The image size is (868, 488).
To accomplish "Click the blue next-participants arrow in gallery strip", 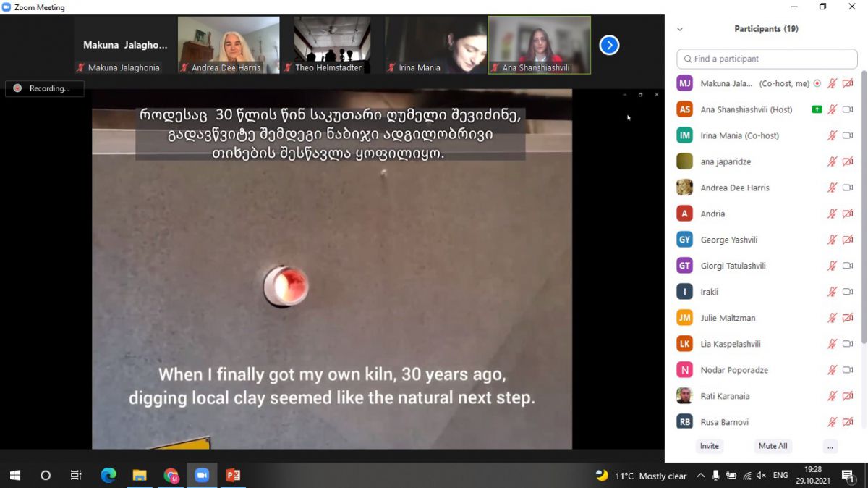I will point(609,46).
